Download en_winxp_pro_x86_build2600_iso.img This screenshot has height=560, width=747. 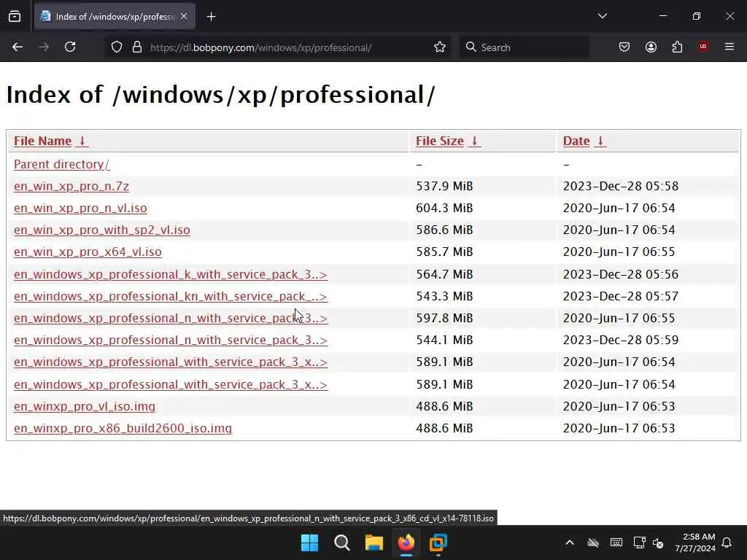(x=123, y=428)
